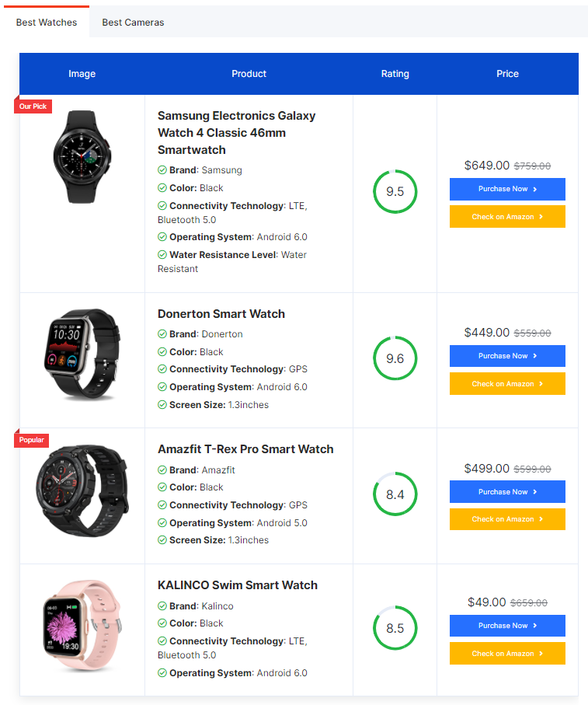Open the Donerton Smart Watch title link

coord(221,314)
